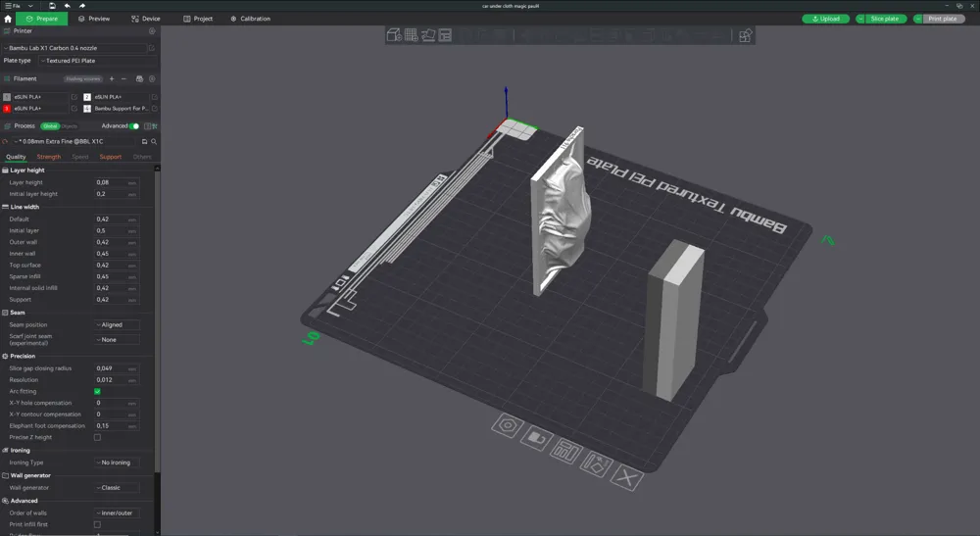Click the gray filament 1 color swatch
Image resolution: width=980 pixels, height=536 pixels.
coord(7,97)
